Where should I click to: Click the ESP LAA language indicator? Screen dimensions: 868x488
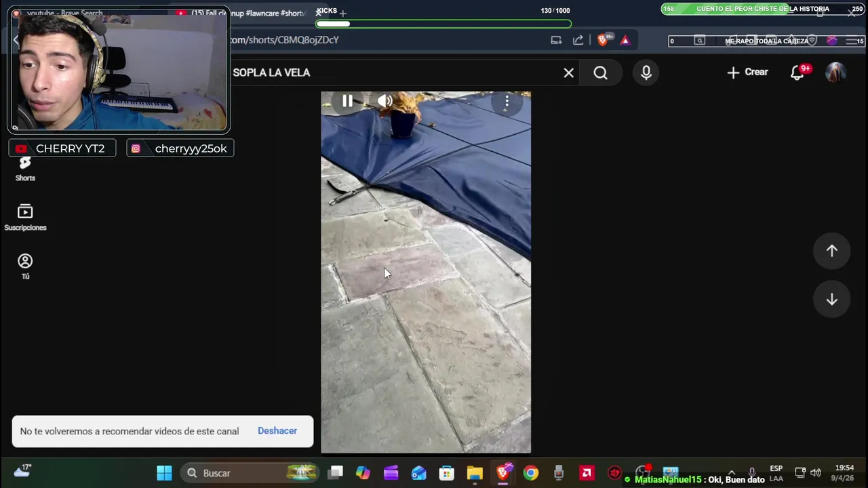[x=776, y=473]
